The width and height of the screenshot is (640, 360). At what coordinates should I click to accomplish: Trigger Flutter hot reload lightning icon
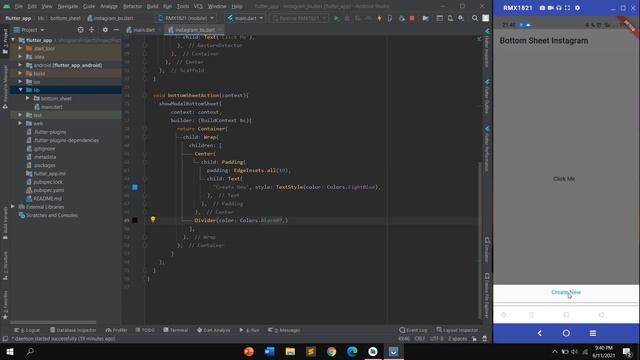click(379, 18)
